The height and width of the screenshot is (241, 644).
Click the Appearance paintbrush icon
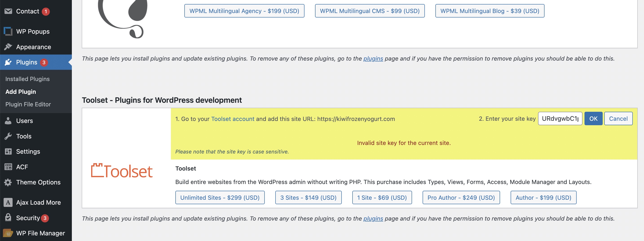(x=8, y=47)
